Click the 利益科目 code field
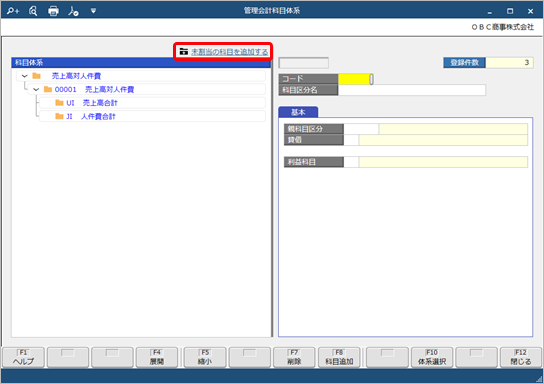 point(351,162)
